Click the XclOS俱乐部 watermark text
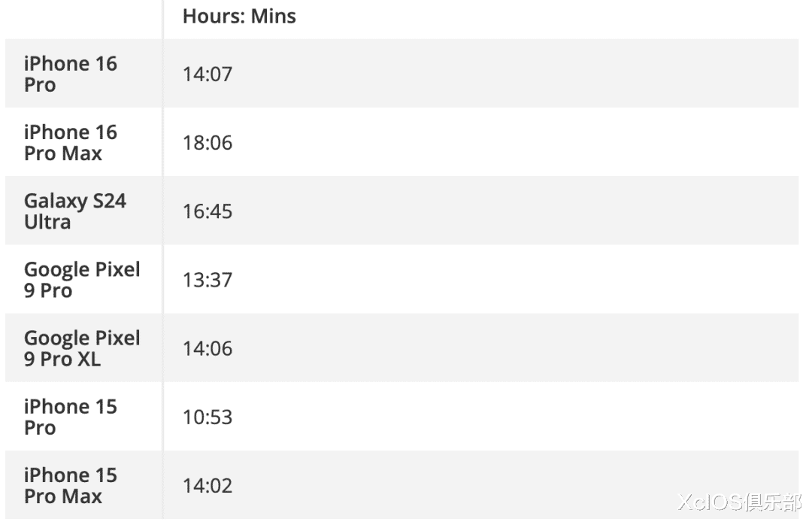 pos(738,502)
